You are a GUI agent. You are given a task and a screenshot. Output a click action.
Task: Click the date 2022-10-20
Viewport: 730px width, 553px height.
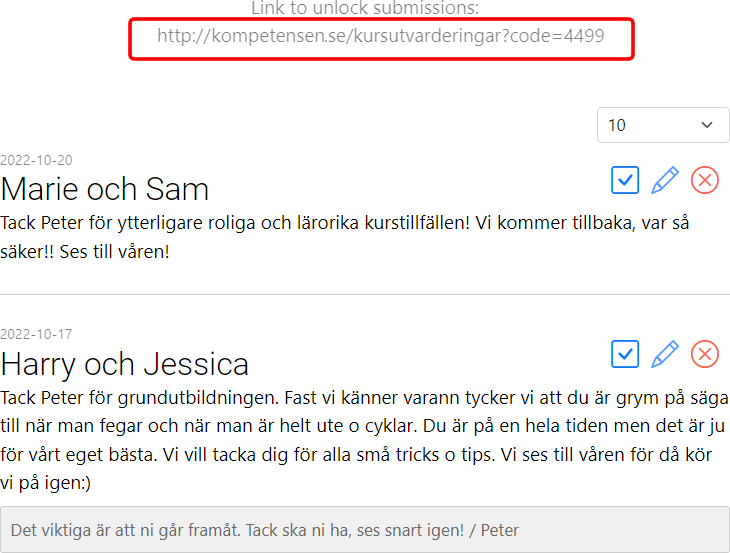click(36, 160)
